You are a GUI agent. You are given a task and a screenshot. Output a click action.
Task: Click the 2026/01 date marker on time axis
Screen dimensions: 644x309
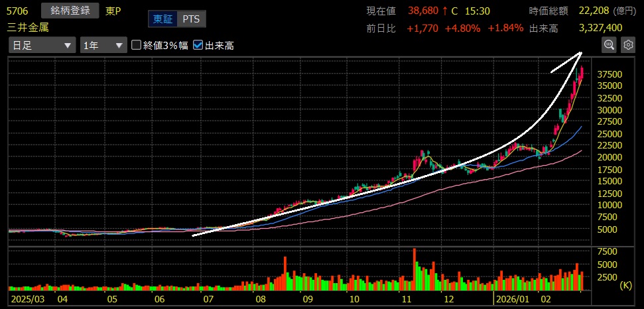513,299
